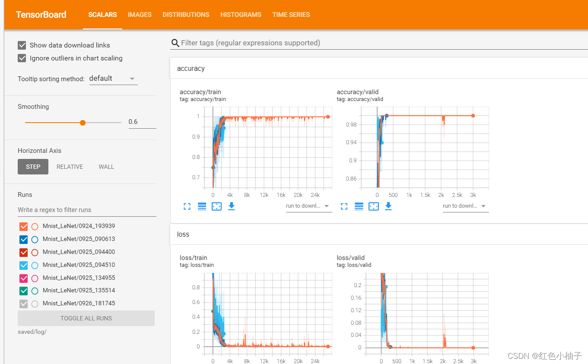
Task: Select only run 0925_090613 radio button
Action: pos(35,239)
